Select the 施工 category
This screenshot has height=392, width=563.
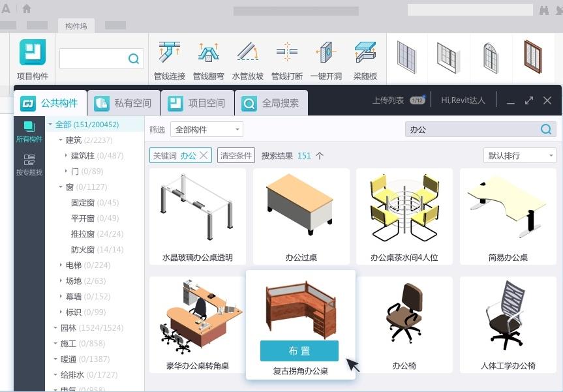83,344
